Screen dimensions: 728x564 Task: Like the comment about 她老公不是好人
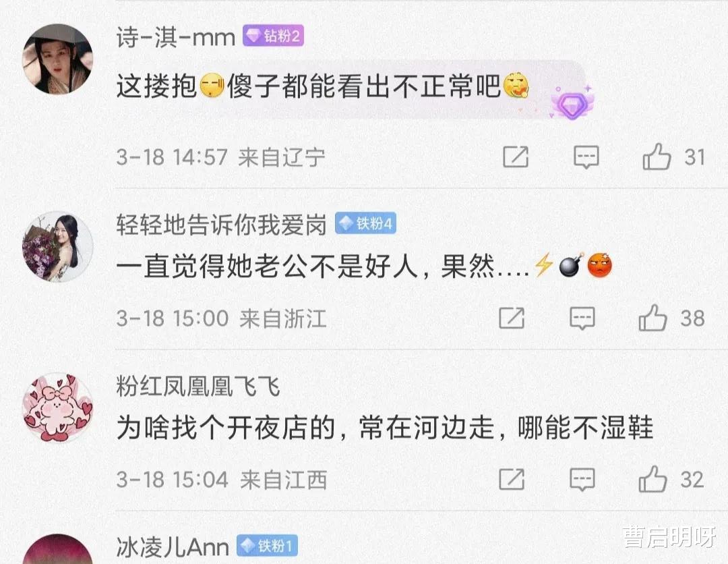tap(653, 318)
